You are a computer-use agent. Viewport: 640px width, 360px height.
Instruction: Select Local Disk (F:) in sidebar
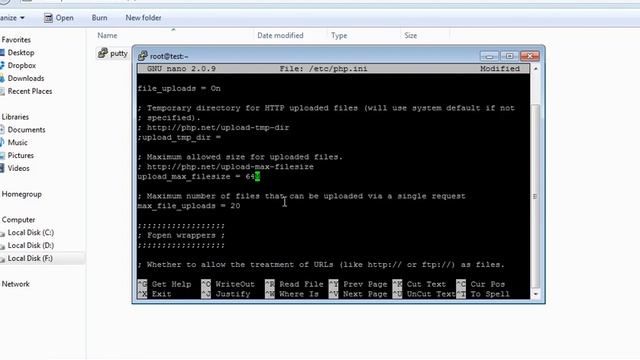(x=30, y=258)
